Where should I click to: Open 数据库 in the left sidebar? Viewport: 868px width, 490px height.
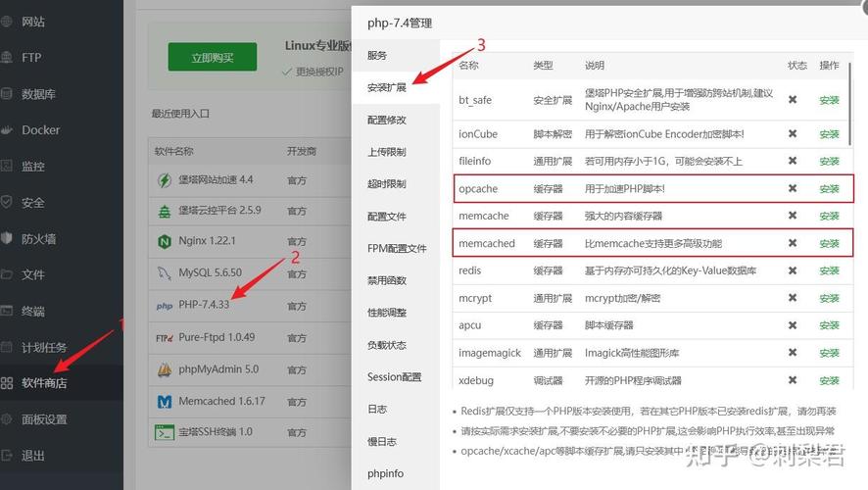38,94
